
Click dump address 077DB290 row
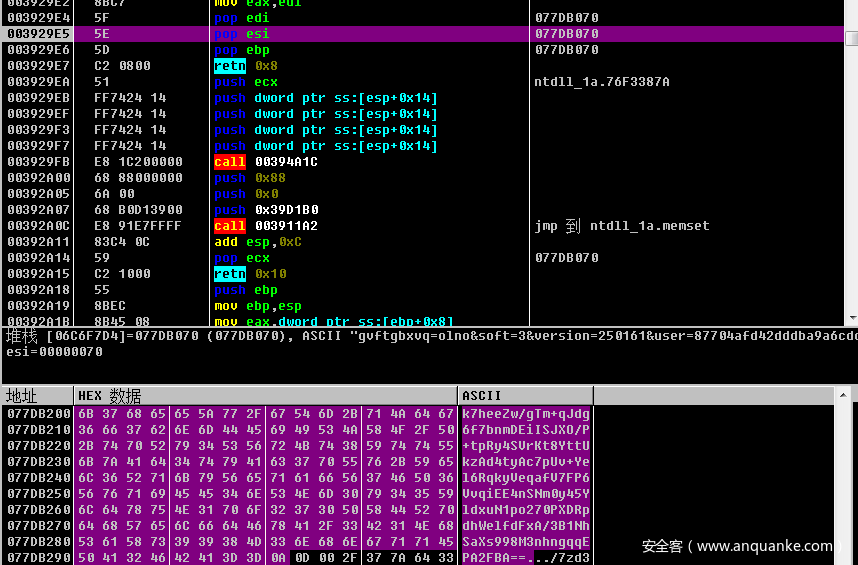[x=38, y=557]
